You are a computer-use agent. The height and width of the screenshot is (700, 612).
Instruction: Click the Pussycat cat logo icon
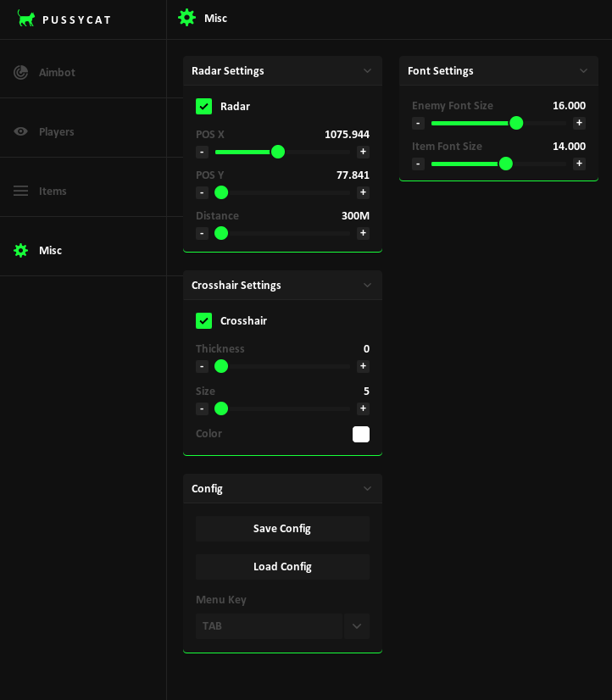coord(26,19)
